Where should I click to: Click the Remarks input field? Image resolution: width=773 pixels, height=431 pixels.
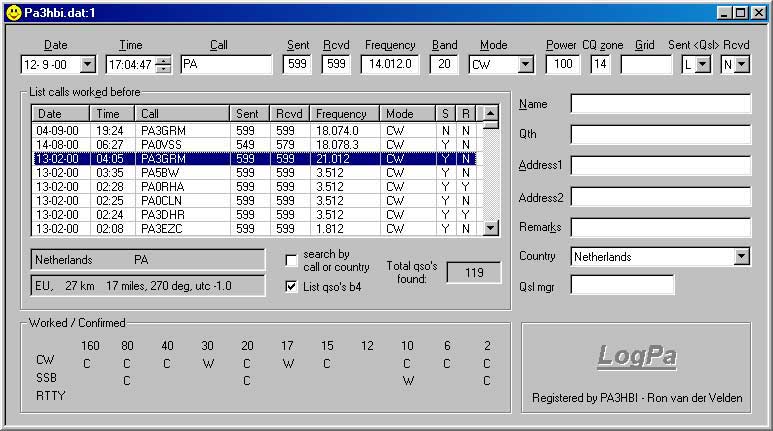(661, 227)
